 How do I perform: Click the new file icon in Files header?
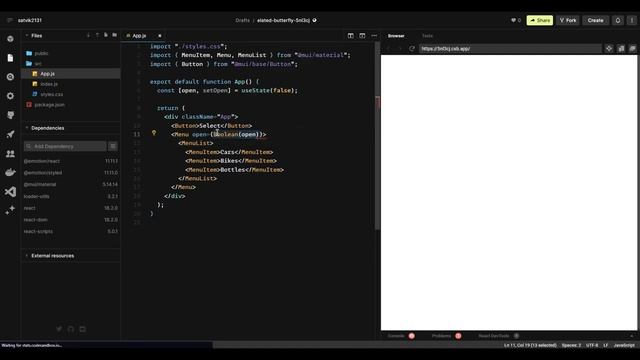(x=106, y=36)
